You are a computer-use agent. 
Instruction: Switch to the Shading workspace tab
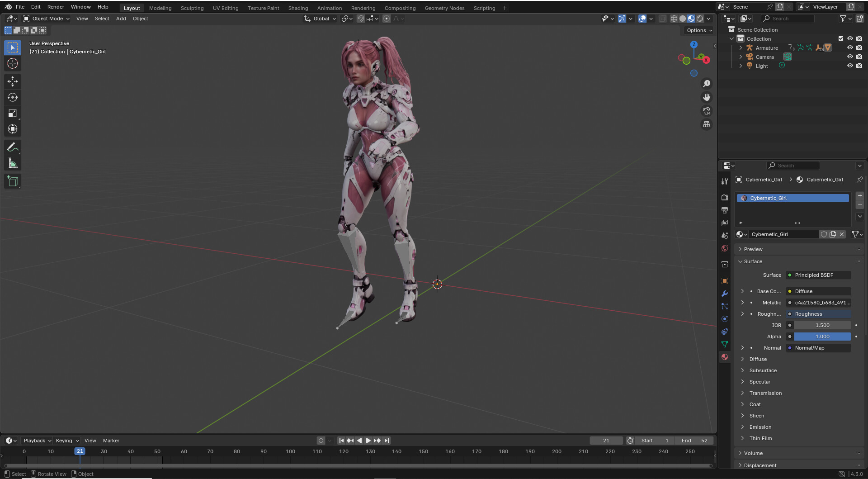point(298,8)
